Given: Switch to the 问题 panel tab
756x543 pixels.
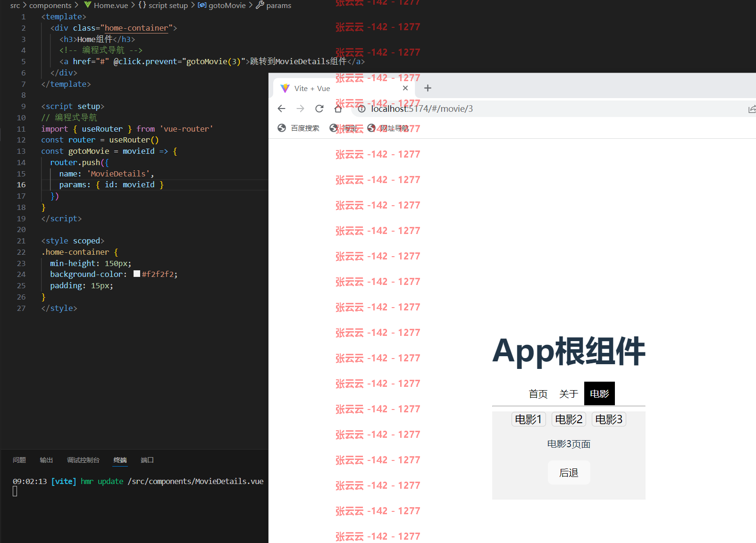Looking at the screenshot, I should pos(19,460).
